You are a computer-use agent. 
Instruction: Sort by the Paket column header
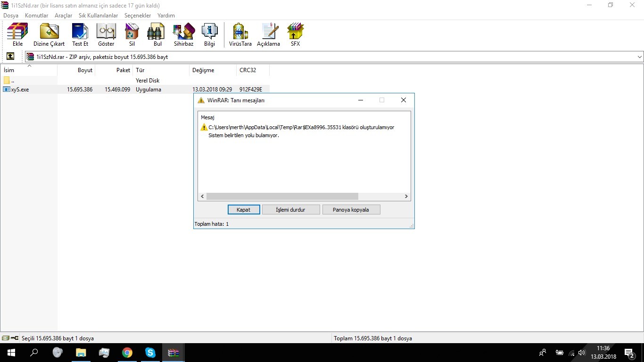[114, 70]
